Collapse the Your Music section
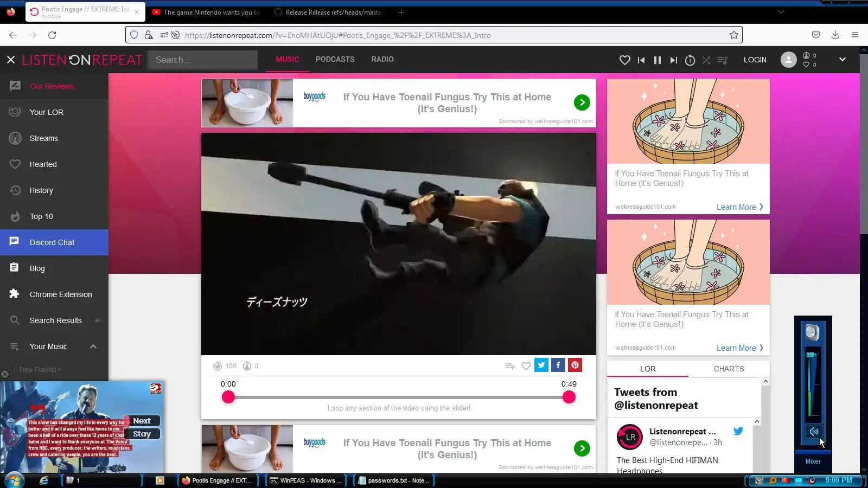 click(93, 346)
